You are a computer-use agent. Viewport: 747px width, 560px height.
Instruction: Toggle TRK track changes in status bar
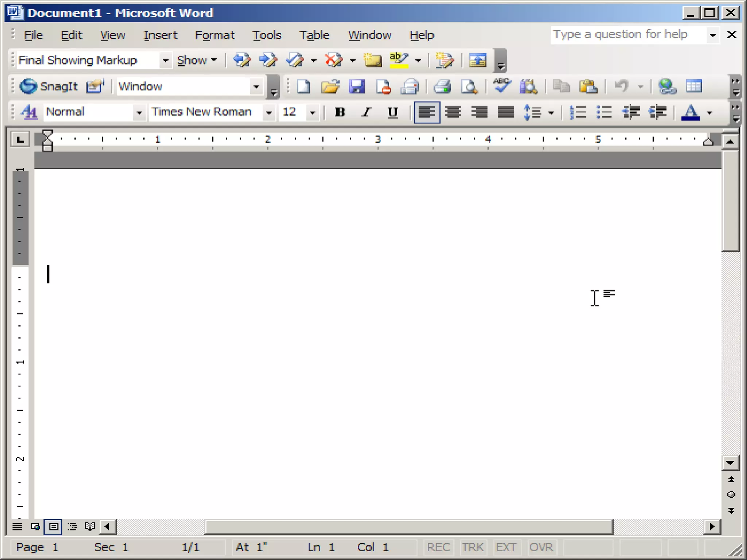473,547
